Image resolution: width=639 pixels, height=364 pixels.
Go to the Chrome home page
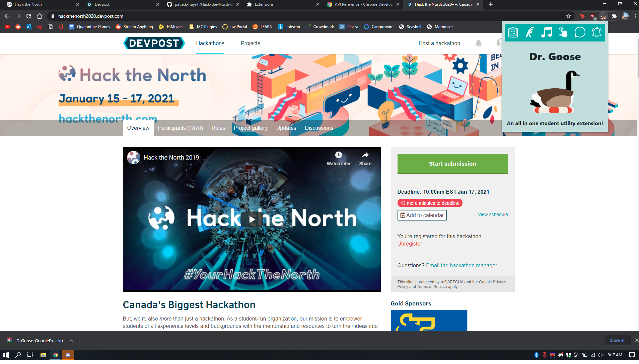(x=40, y=16)
